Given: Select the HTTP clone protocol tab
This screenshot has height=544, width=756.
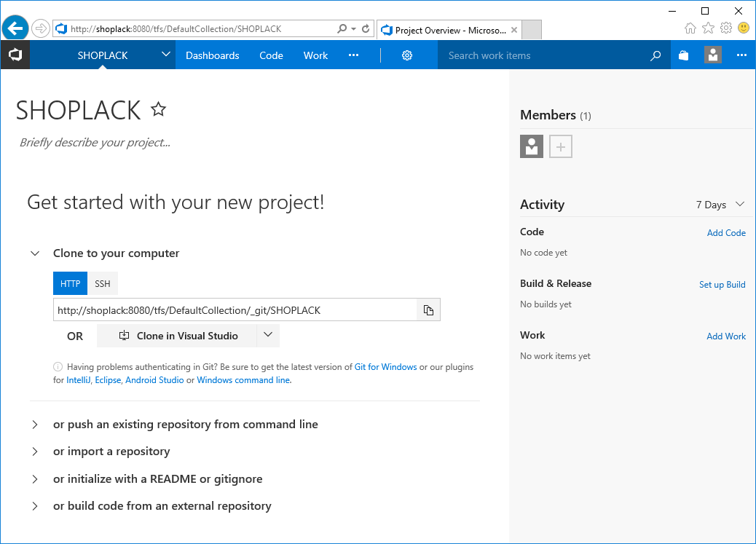Looking at the screenshot, I should click(x=70, y=283).
